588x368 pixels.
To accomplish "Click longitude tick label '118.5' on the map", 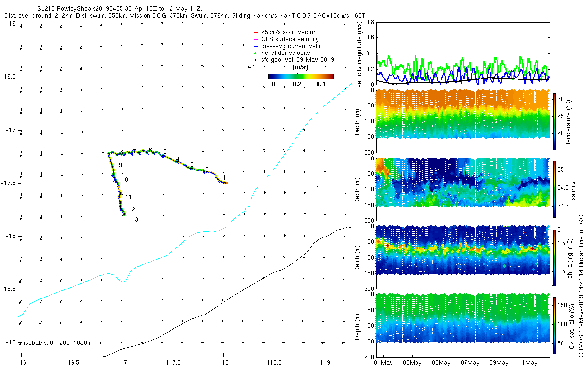I will click(274, 362).
